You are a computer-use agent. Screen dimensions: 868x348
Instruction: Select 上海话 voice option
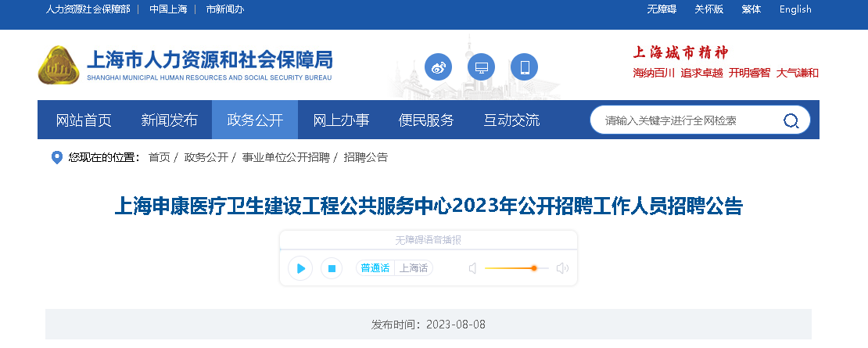(x=414, y=268)
